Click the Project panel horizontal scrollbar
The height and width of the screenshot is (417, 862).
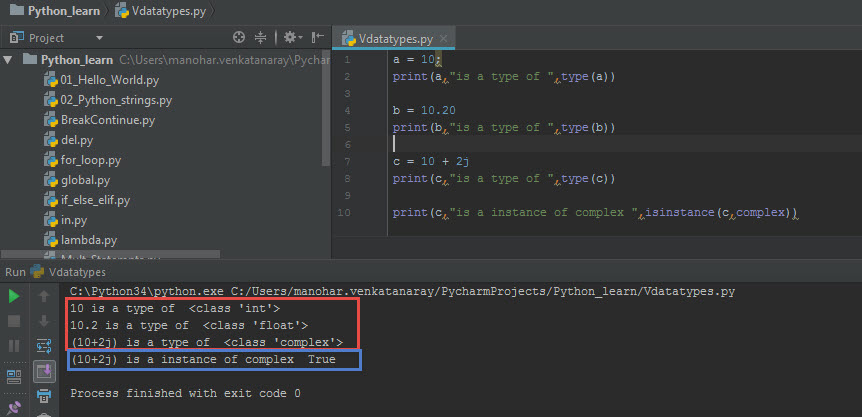[x=110, y=255]
